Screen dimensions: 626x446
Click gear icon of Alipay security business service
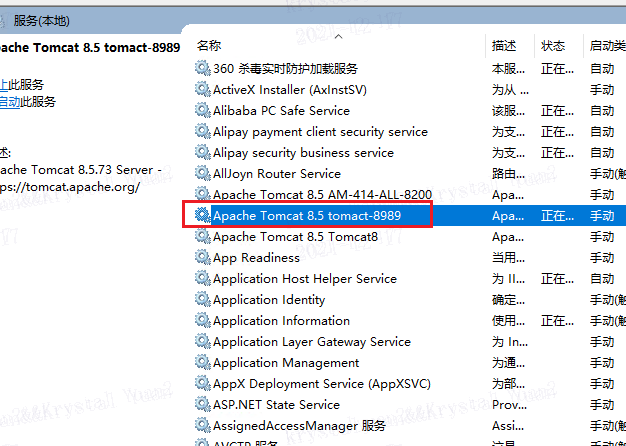203,152
